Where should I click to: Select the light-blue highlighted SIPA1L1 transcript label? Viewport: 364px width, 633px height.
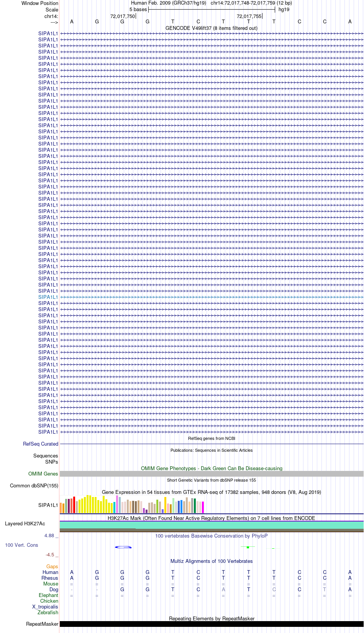pyautogui.click(x=48, y=297)
